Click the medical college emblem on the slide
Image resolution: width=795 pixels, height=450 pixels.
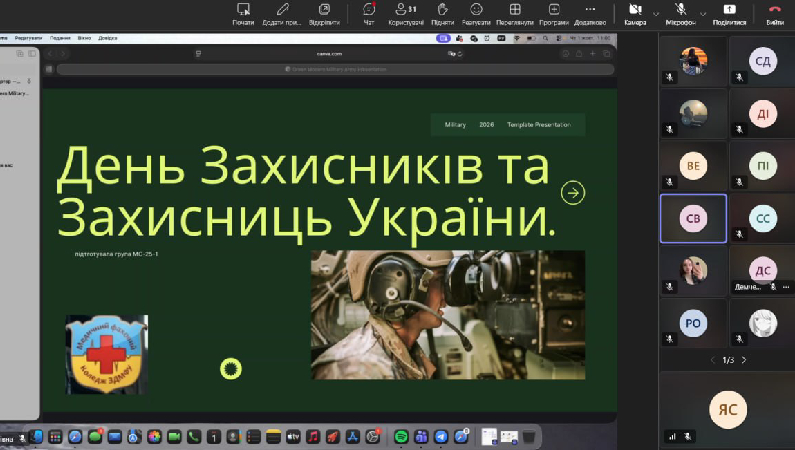pyautogui.click(x=106, y=354)
